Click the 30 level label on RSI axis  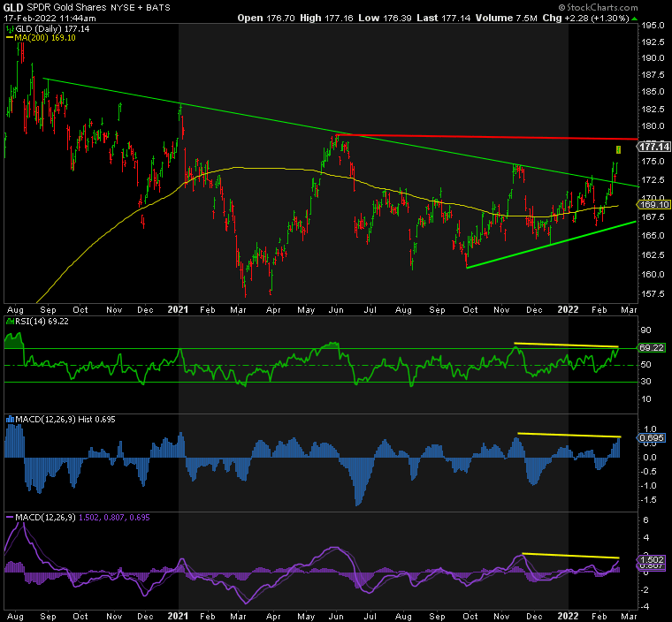coord(646,382)
